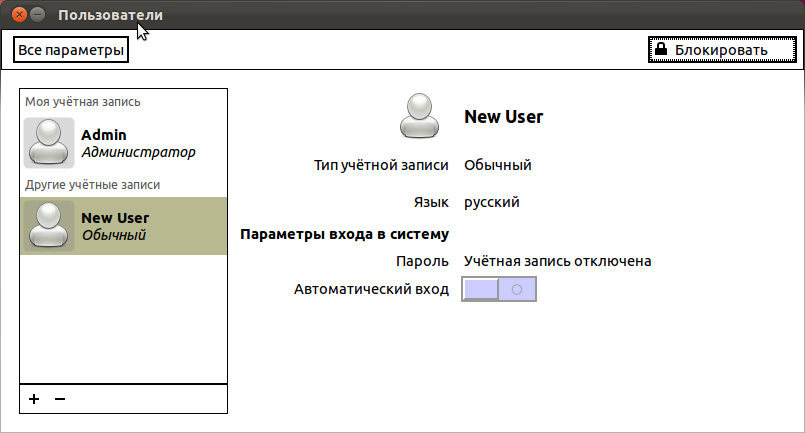This screenshot has height=433, width=805.
Task: Click the Пароль label
Action: tap(422, 261)
